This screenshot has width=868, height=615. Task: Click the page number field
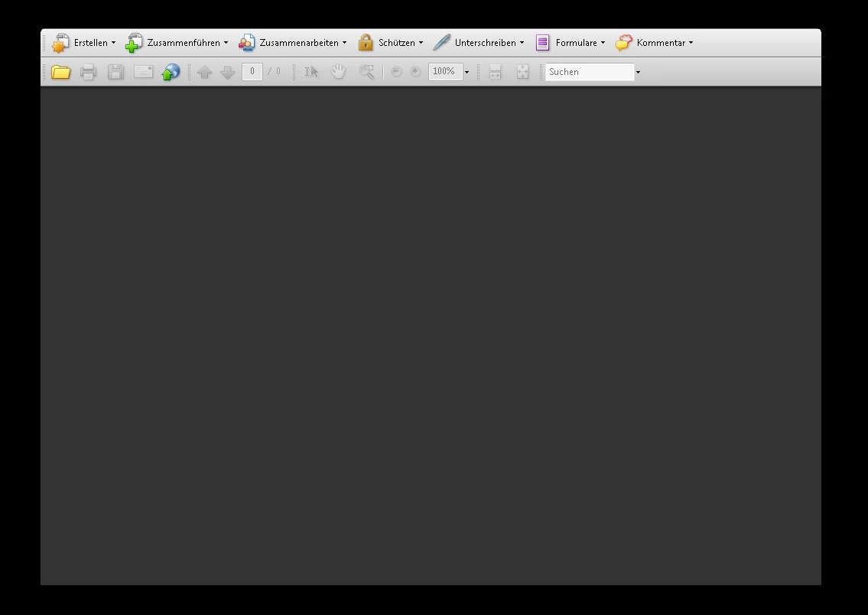click(252, 71)
